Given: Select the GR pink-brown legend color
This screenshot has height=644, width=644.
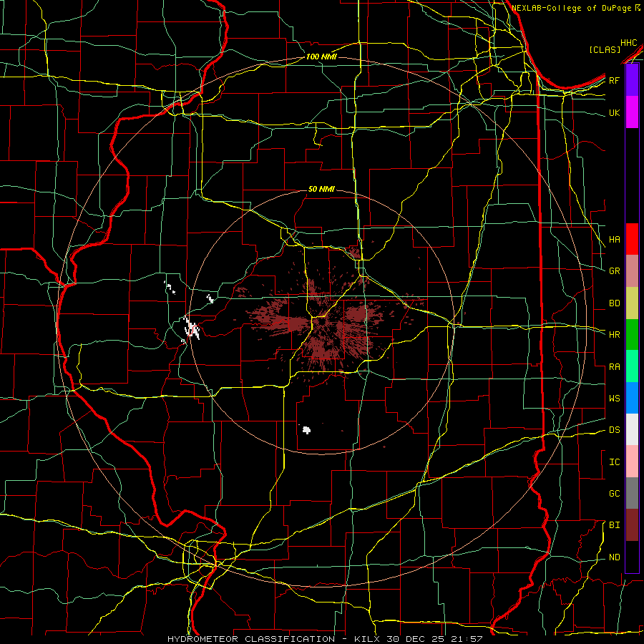Looking at the screenshot, I should point(632,271).
